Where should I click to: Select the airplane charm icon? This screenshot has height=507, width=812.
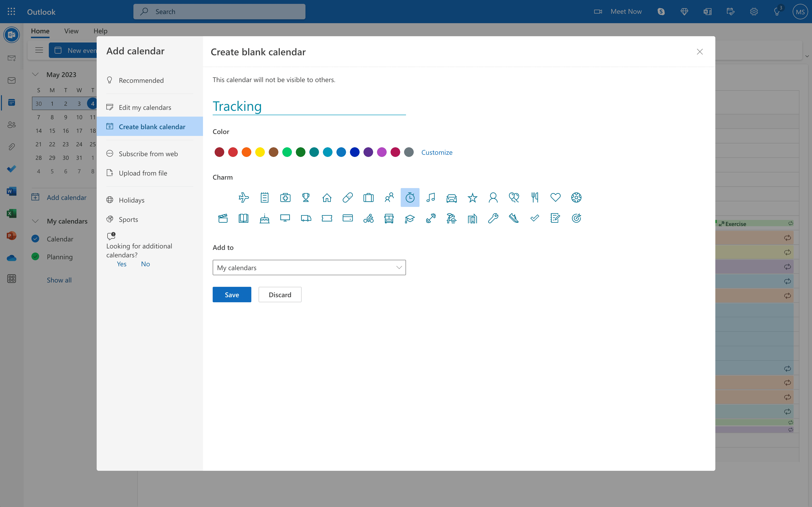coord(244,197)
